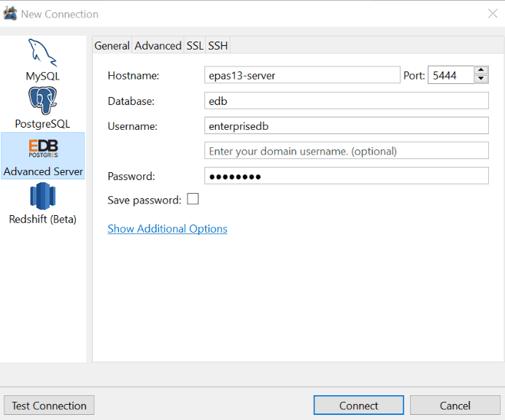This screenshot has height=420, width=505.
Task: Enable the Save password checkbox
Action: click(193, 199)
